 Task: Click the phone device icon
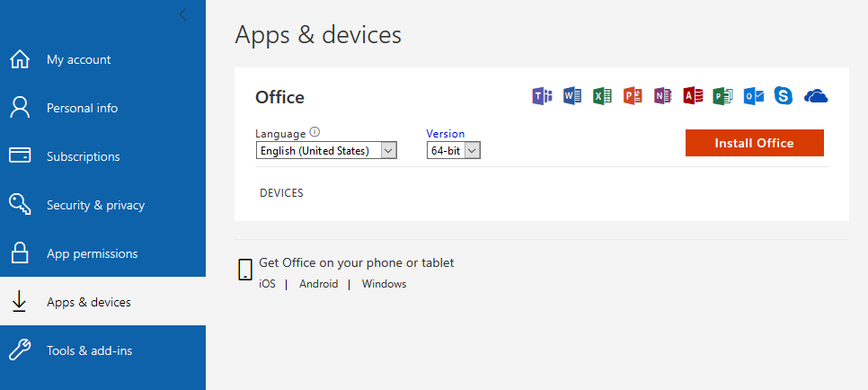tap(245, 270)
